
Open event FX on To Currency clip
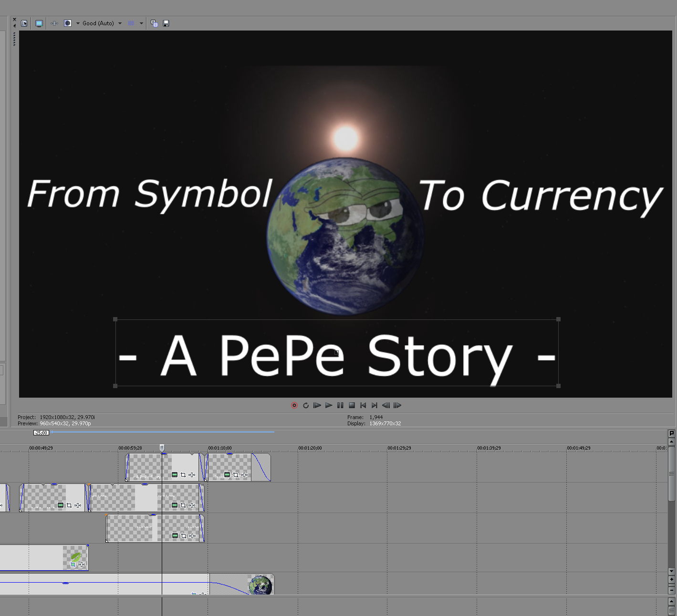(x=192, y=536)
